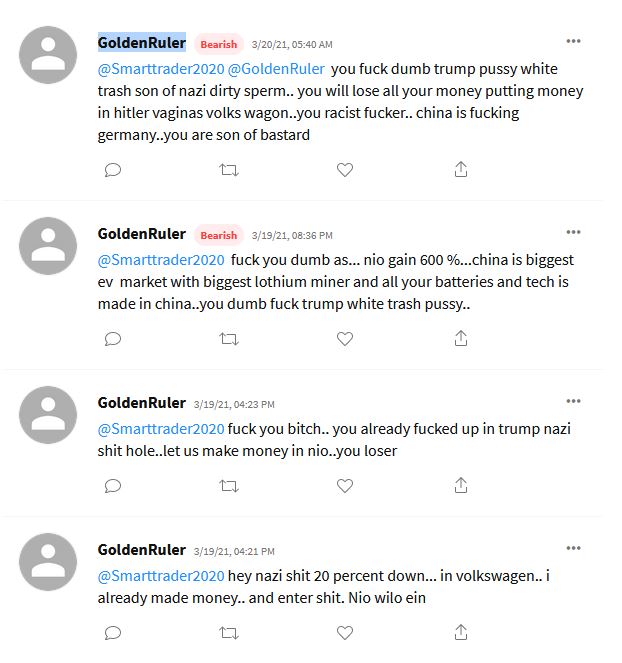The height and width of the screenshot is (663, 622).
Task: Share the 04:23 PM post
Action: [x=461, y=486]
